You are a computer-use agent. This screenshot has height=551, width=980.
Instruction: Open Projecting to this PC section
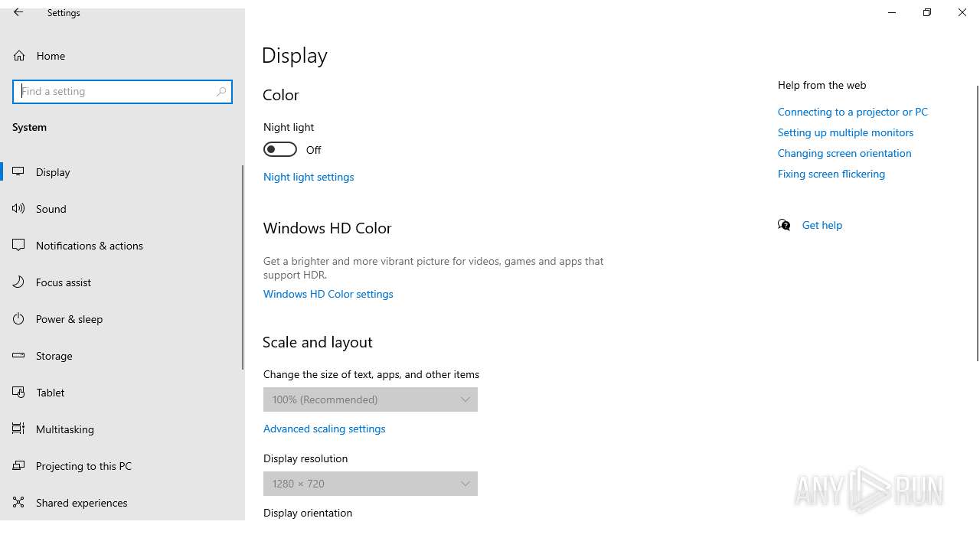[x=122, y=466]
